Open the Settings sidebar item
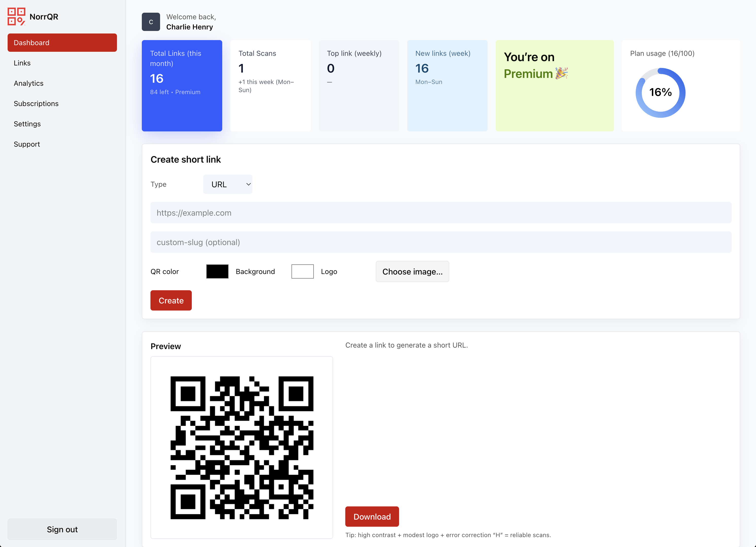756x547 pixels. point(27,124)
